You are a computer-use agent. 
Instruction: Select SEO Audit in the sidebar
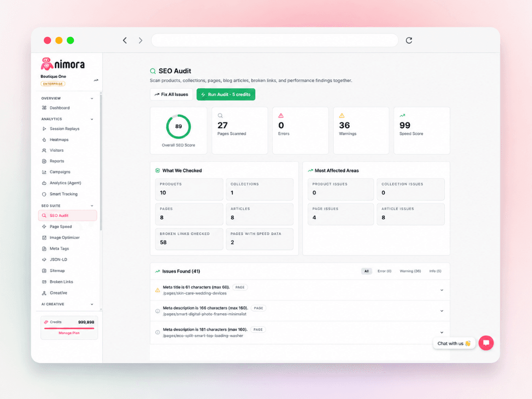coord(67,215)
